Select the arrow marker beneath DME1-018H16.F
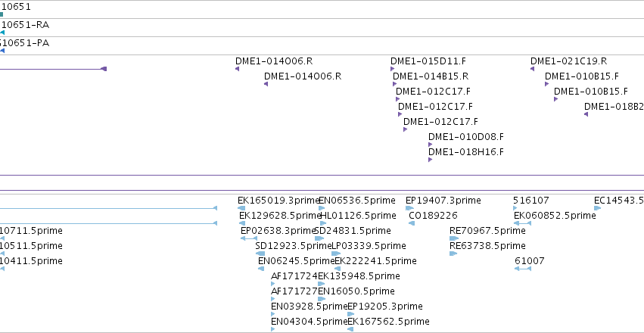The image size is (644, 333). 430,160
